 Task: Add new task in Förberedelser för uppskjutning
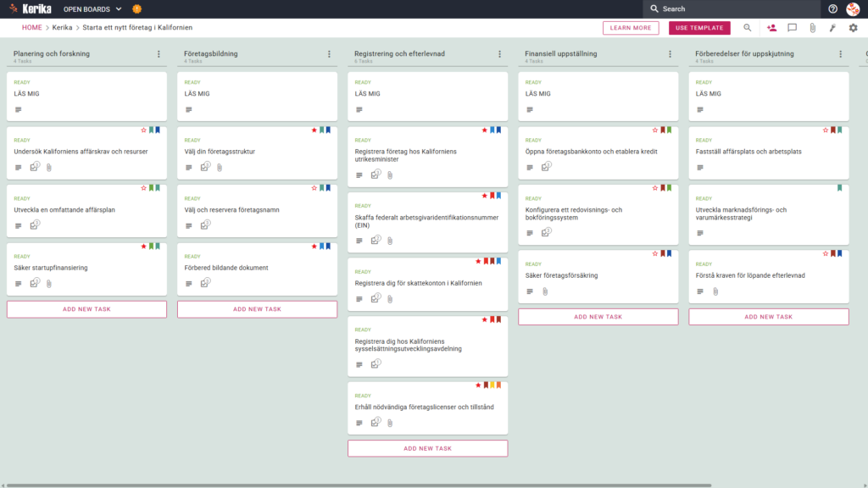pyautogui.click(x=768, y=317)
